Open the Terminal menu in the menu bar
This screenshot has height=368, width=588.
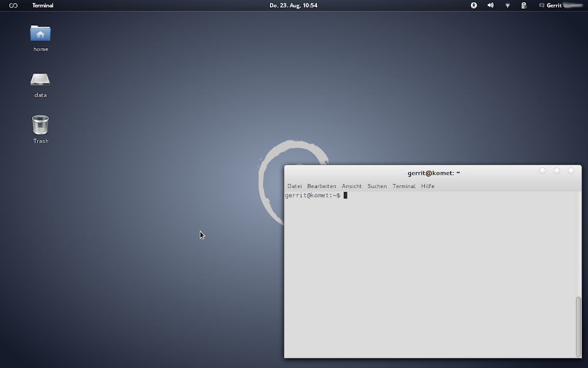pyautogui.click(x=404, y=186)
